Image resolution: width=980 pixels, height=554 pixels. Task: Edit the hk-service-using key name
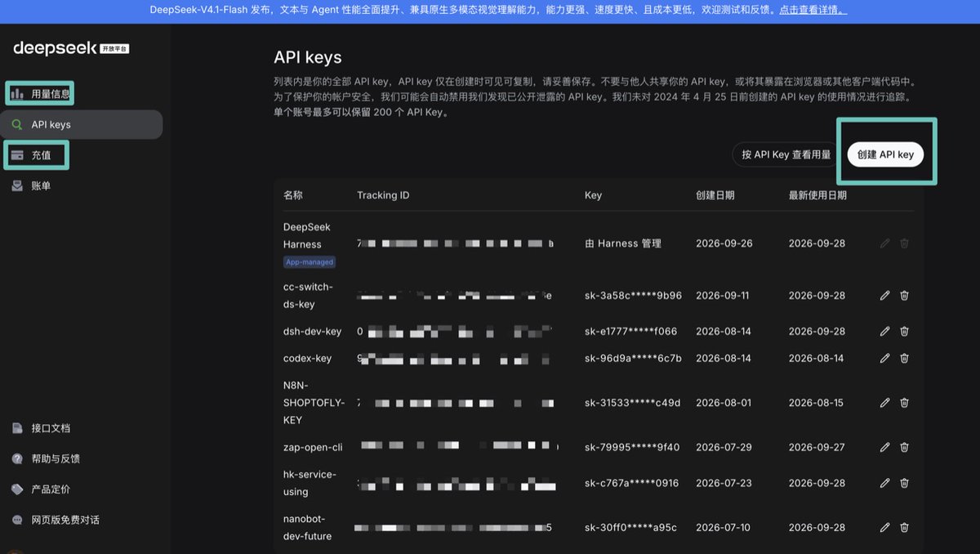(884, 484)
